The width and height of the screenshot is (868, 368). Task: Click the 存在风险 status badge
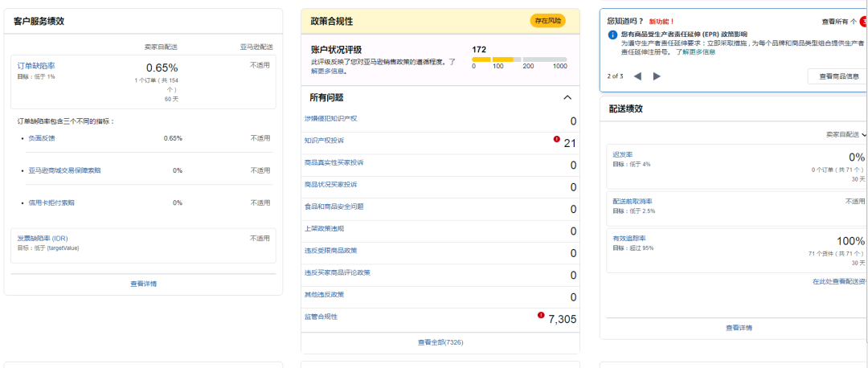pos(548,21)
